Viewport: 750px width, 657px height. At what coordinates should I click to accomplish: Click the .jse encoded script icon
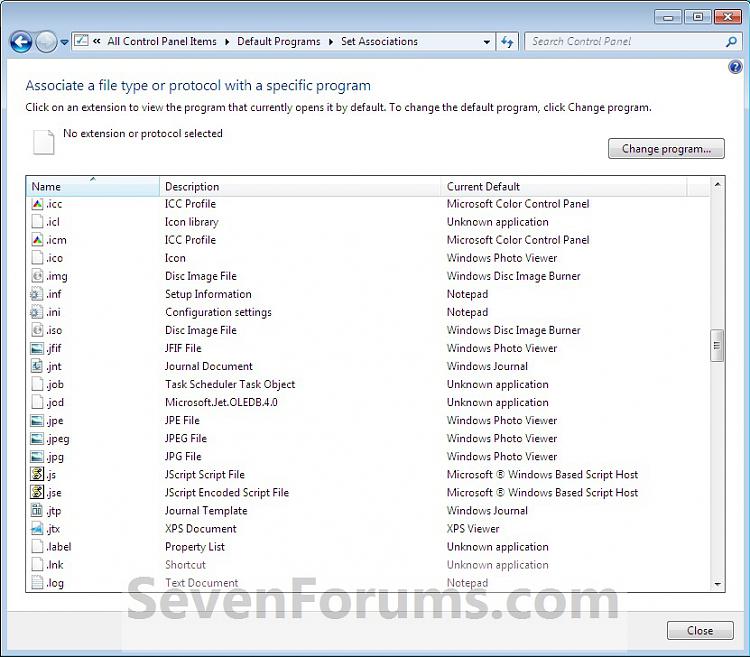click(37, 493)
